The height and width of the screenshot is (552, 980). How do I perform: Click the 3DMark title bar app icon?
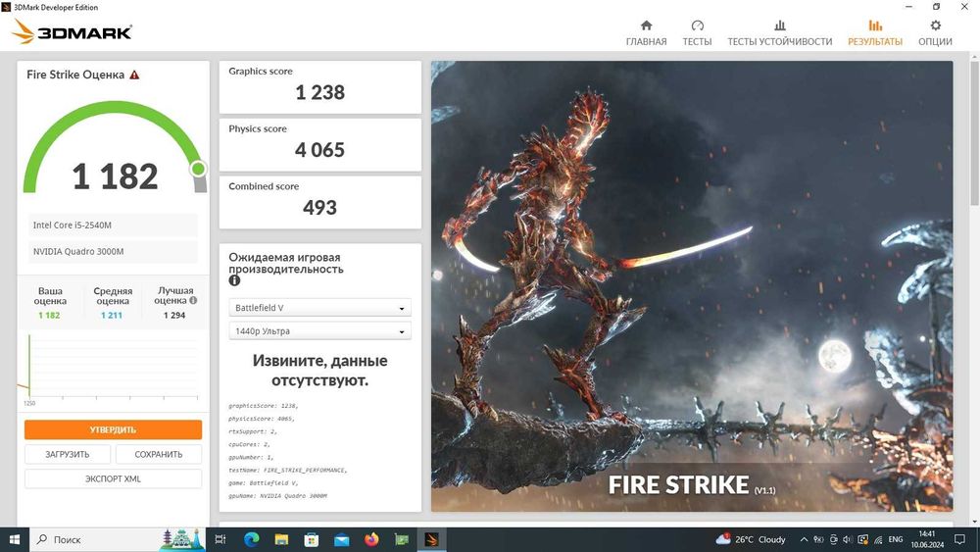pyautogui.click(x=6, y=7)
